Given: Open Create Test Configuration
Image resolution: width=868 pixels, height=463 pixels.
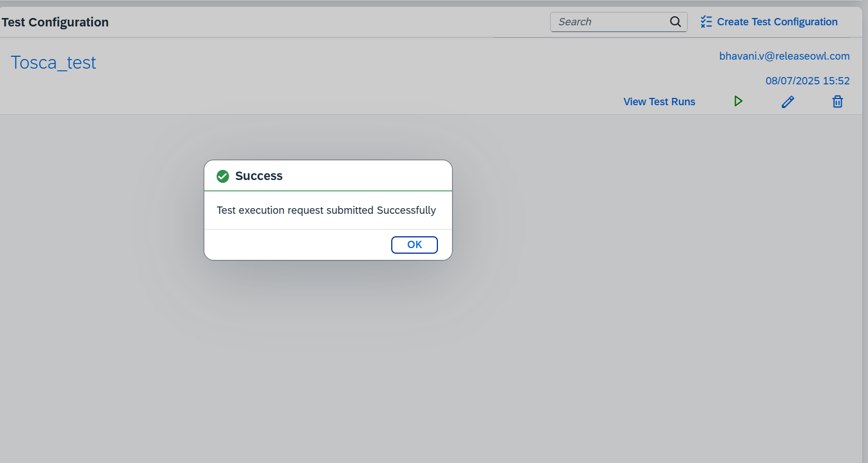Looking at the screenshot, I should click(x=769, y=22).
